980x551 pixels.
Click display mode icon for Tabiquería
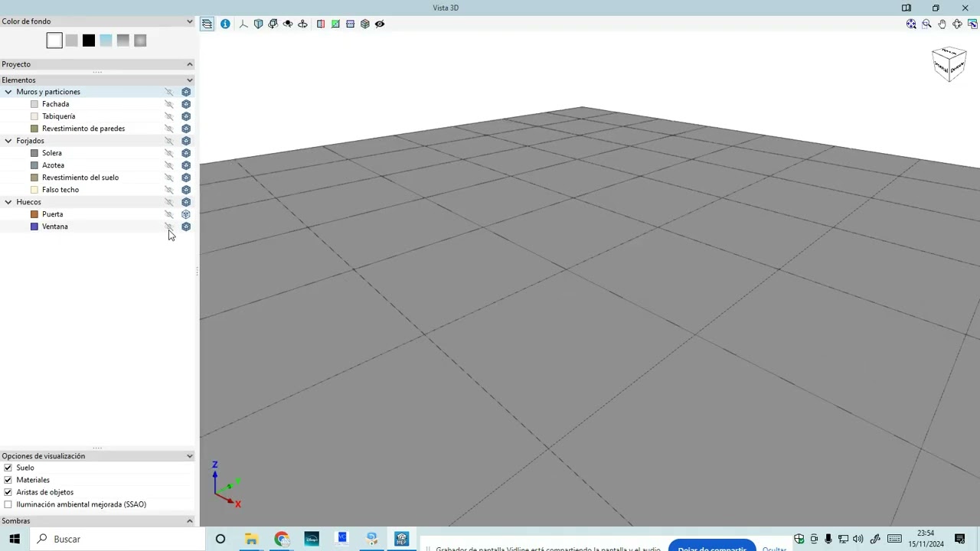[x=186, y=116]
